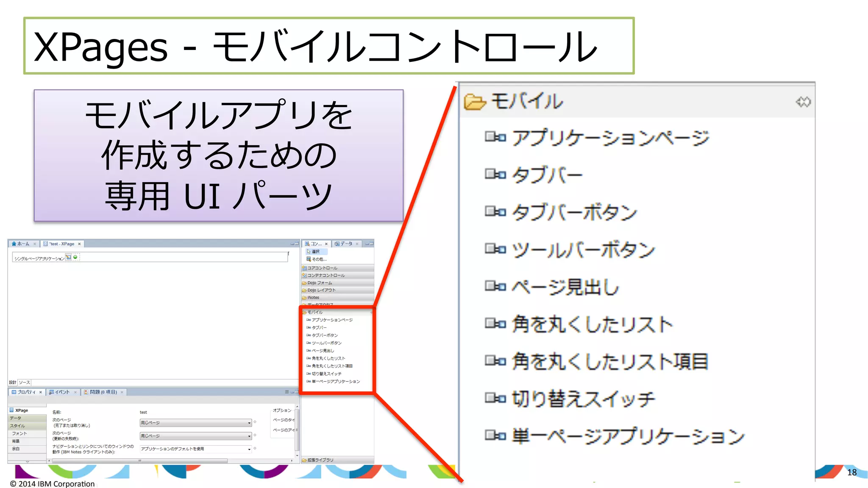Image resolution: width=868 pixels, height=488 pixels.
Task: Click the view menu icon of properties panel
Action: coord(287,392)
